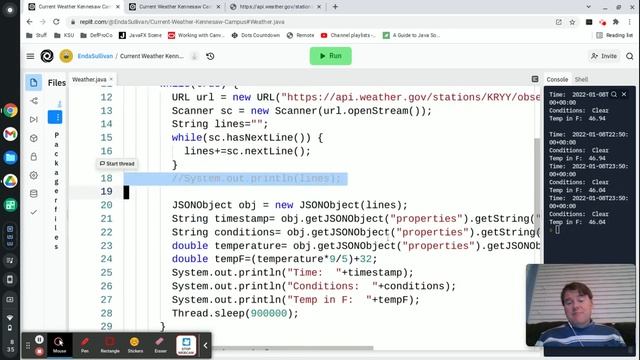The image size is (640, 360).
Task: Open Google Drive from the shelf
Action: [x=10, y=181]
